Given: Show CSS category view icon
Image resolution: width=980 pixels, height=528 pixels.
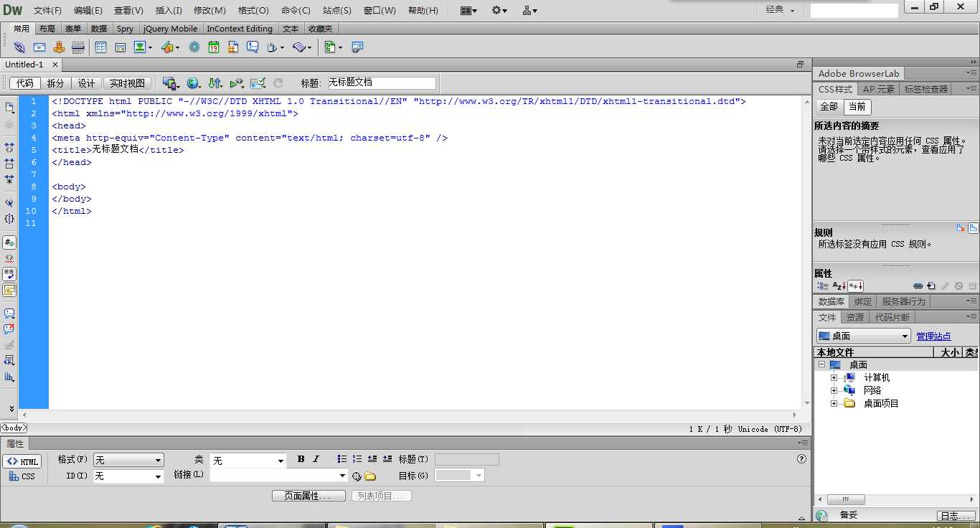Looking at the screenshot, I should [823, 286].
